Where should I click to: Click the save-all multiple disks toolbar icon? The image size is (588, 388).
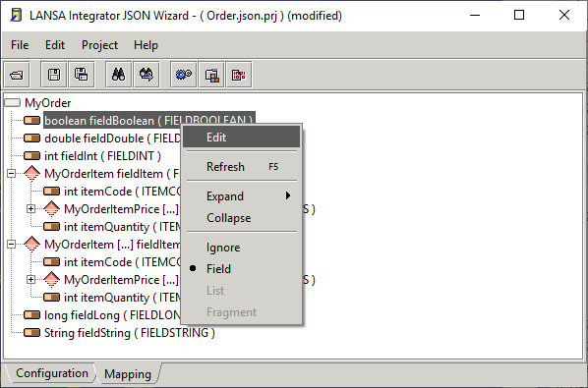(82, 75)
